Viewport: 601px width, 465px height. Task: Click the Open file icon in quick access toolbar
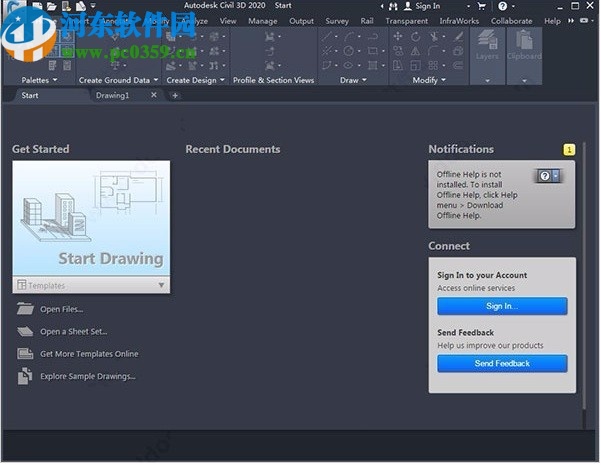pyautogui.click(x=51, y=6)
